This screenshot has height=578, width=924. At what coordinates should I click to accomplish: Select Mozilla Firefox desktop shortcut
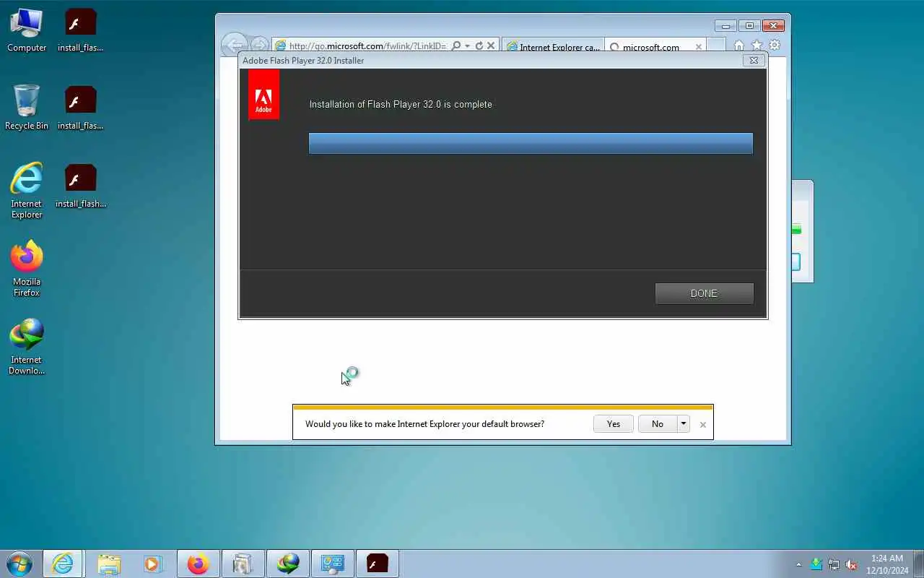pyautogui.click(x=27, y=269)
